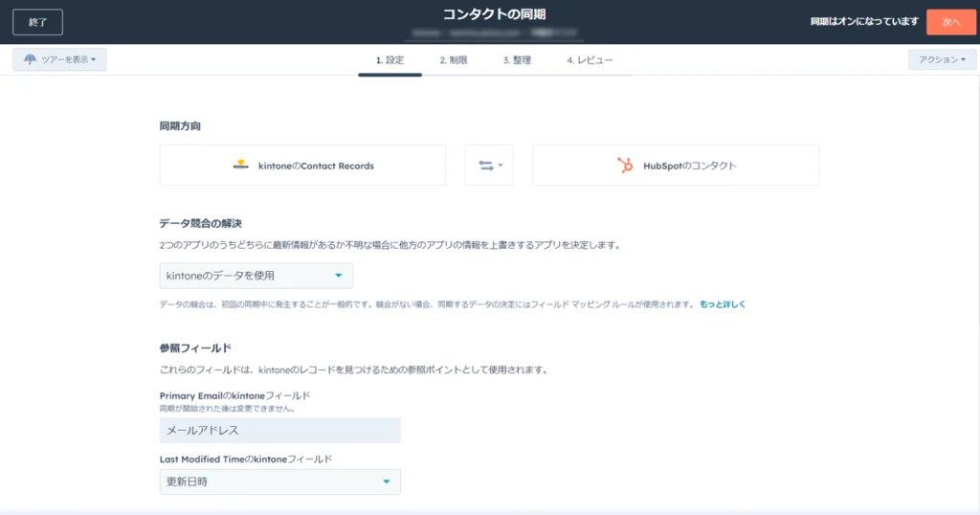Switch to the 1. 設定 tab
This screenshot has width=980, height=515.
pyautogui.click(x=390, y=60)
